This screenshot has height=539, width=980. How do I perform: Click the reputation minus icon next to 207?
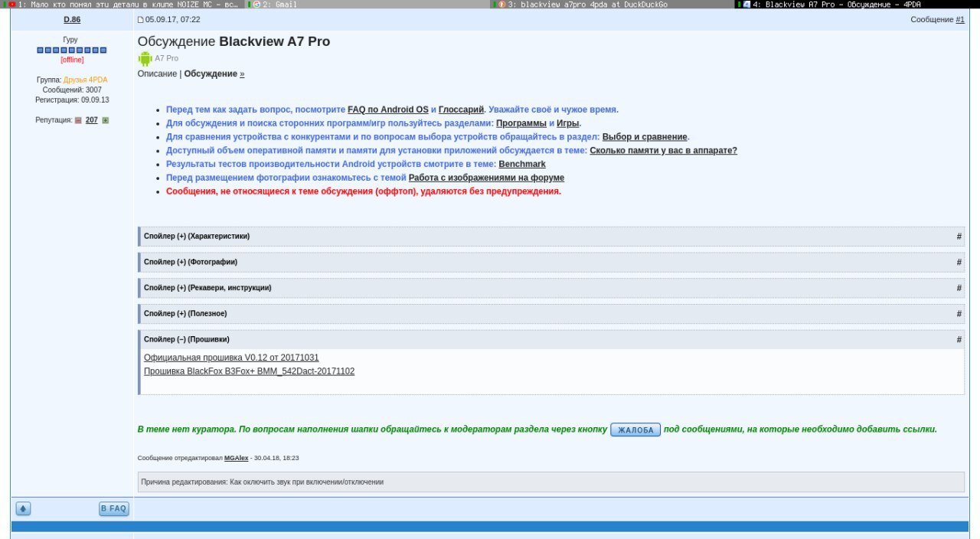coord(78,120)
